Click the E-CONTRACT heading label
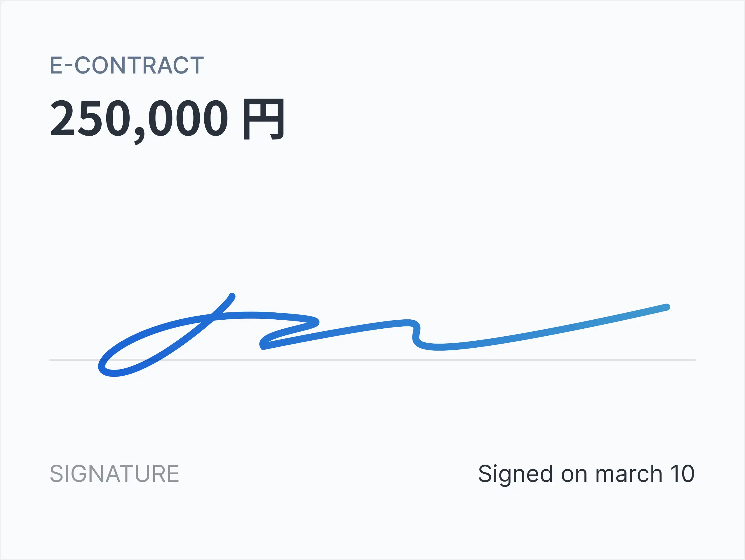745x560 pixels. coord(127,65)
